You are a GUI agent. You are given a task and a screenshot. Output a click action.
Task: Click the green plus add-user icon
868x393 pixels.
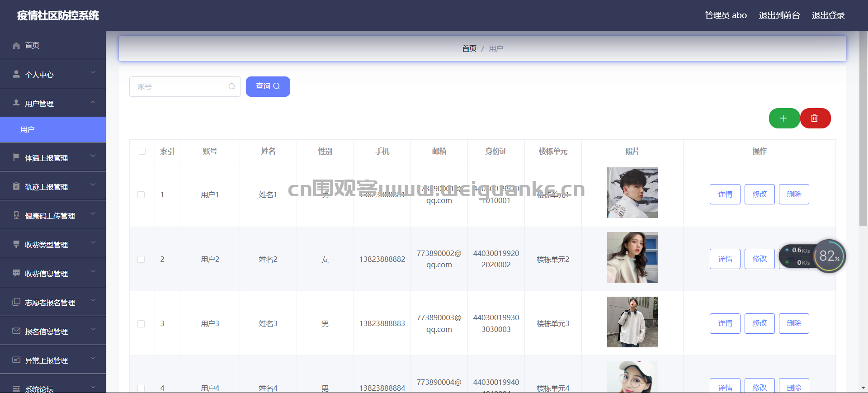point(784,118)
